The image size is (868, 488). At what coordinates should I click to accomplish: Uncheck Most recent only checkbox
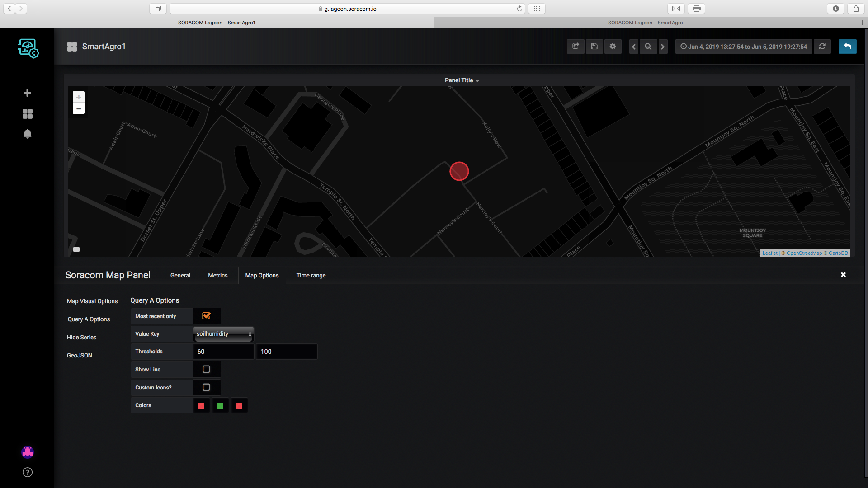(206, 316)
